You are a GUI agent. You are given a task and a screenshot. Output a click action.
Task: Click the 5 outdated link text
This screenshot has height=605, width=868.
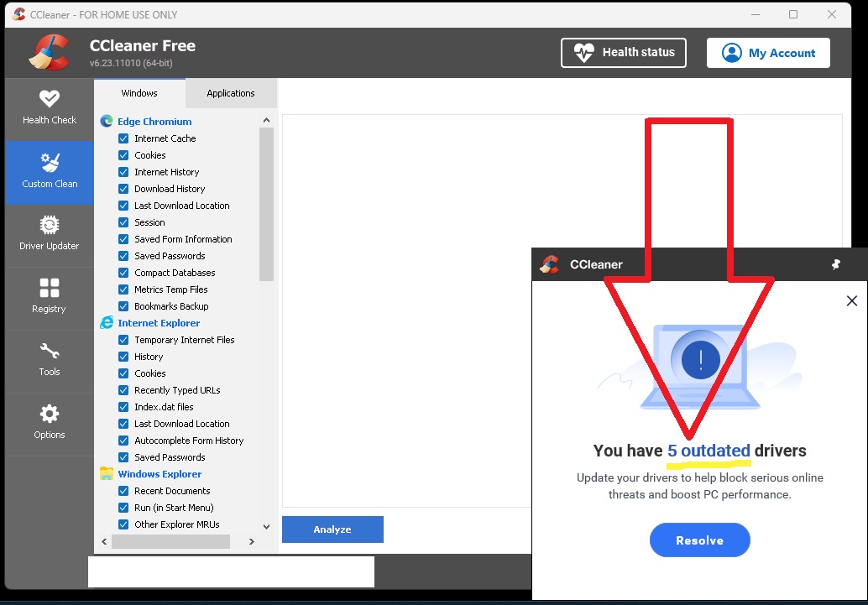click(709, 451)
